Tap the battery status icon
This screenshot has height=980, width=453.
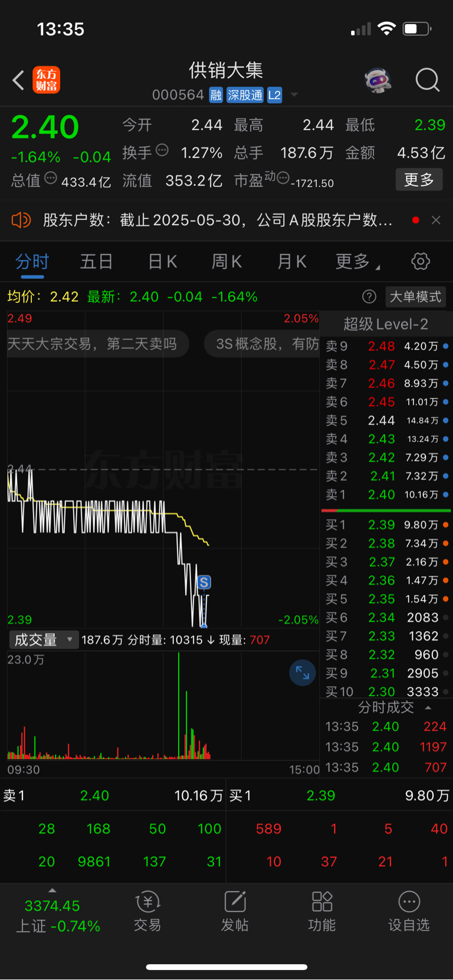tap(417, 28)
